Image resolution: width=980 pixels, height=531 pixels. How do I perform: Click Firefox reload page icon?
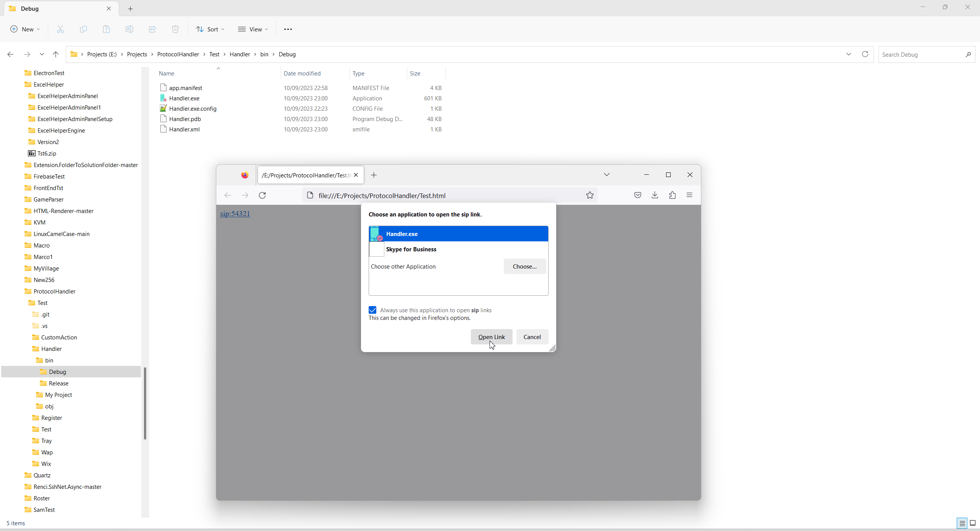262,195
